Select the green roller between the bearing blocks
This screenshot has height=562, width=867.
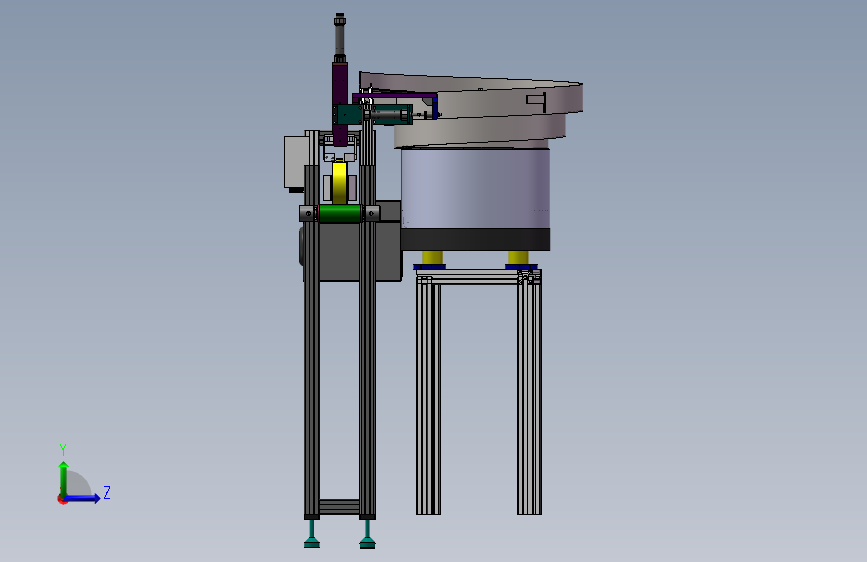click(x=340, y=214)
